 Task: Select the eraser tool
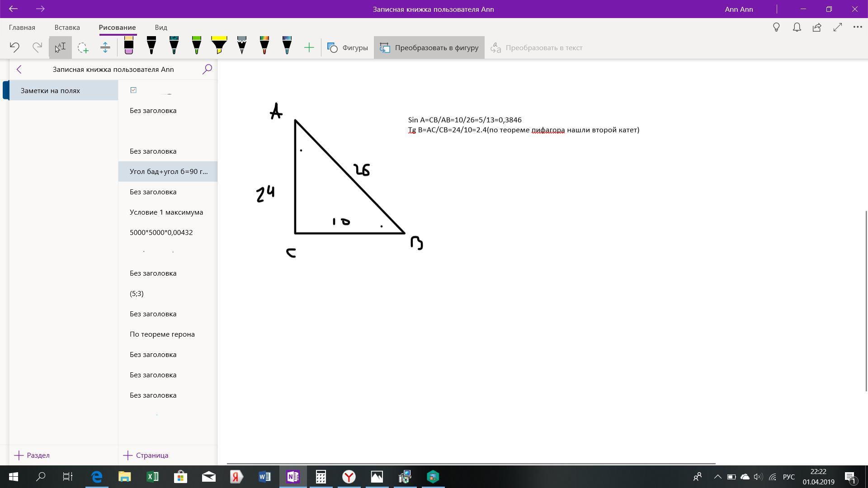click(129, 46)
